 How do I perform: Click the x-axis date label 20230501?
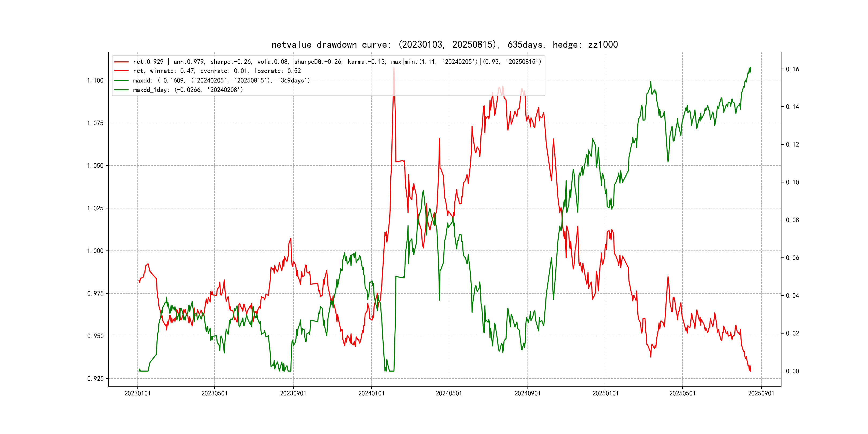click(214, 393)
